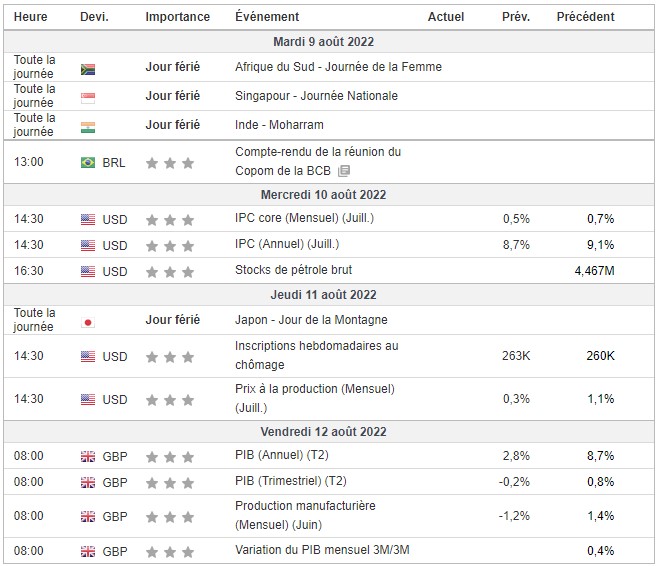This screenshot has height=566, width=656.
Task: Click the Importance column header
Action: 177,17
